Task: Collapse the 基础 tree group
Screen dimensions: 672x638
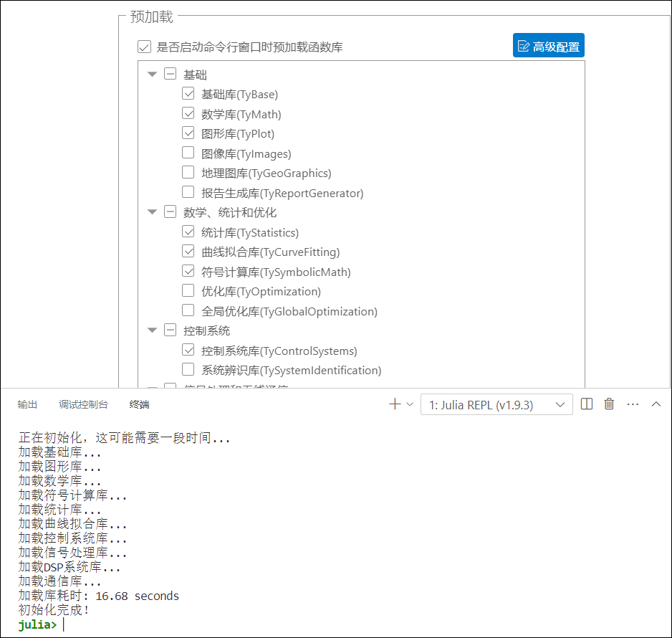Action: click(x=152, y=74)
